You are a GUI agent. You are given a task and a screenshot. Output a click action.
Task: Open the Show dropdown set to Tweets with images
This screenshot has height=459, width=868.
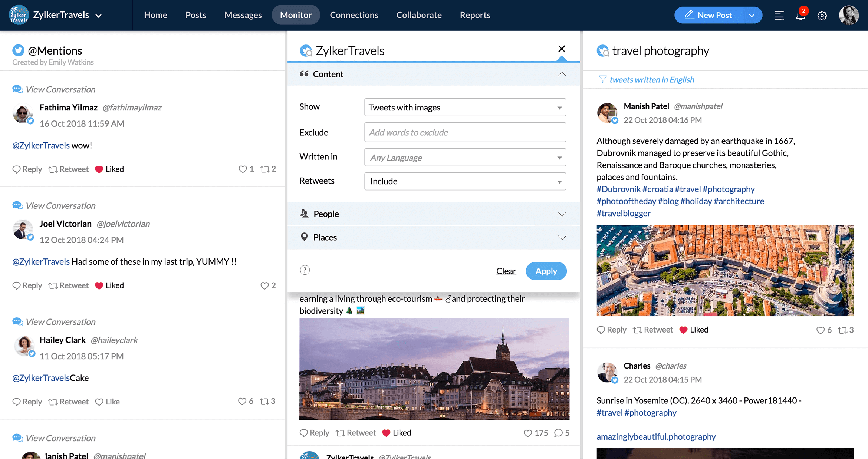[x=465, y=107]
